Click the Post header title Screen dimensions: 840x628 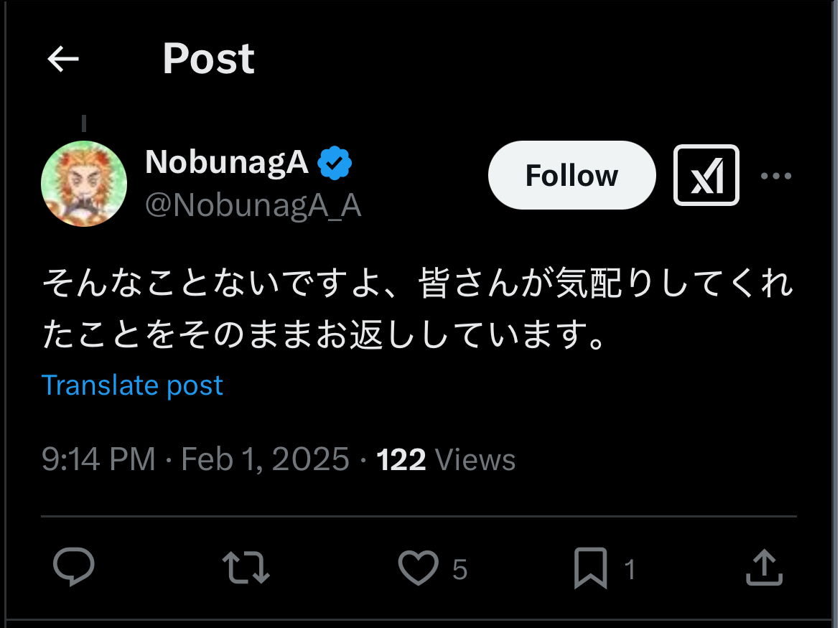pos(208,59)
